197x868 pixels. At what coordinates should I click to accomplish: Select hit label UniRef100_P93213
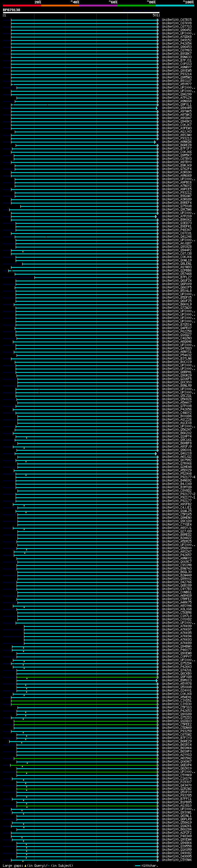176,139
